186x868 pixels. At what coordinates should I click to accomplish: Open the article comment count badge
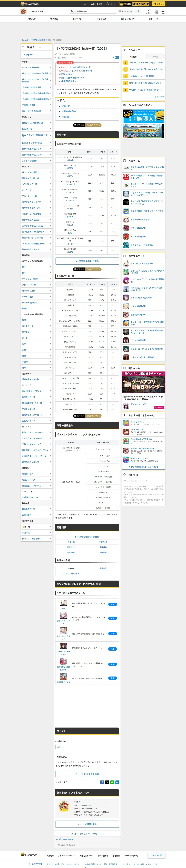(115, 58)
